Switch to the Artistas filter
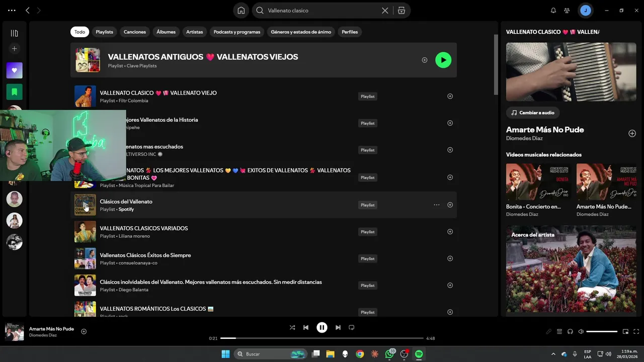The height and width of the screenshot is (362, 644). pos(195,32)
